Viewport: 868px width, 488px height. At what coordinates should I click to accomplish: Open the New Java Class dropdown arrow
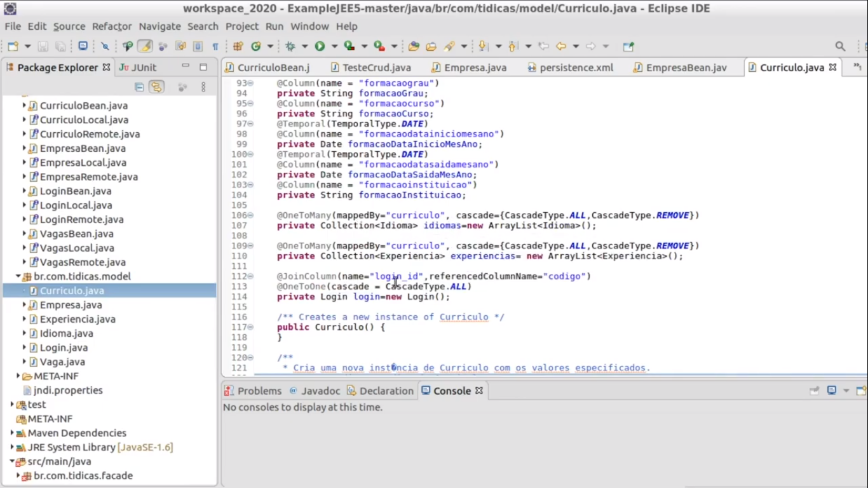point(270,46)
